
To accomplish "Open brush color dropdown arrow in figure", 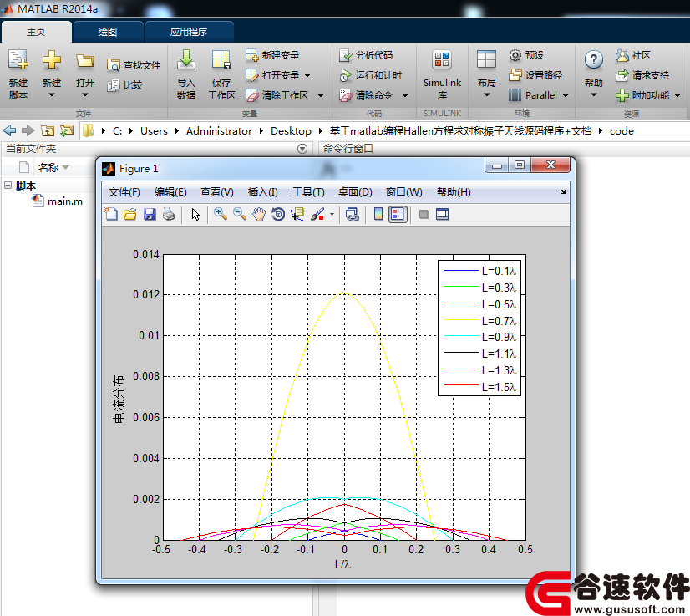I will point(332,215).
